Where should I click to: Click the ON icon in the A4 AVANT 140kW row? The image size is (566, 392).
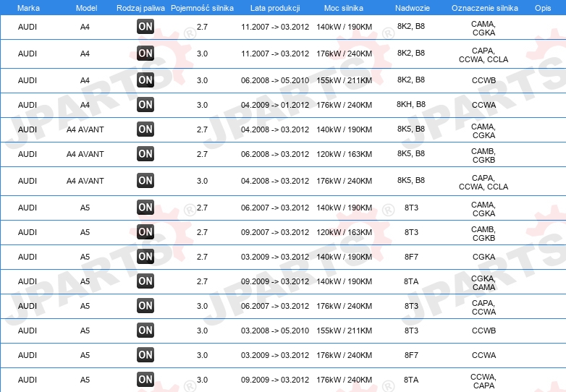[145, 129]
